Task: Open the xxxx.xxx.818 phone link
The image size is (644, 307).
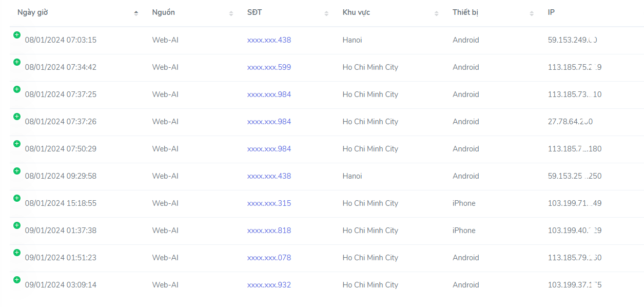Action: pyautogui.click(x=269, y=231)
